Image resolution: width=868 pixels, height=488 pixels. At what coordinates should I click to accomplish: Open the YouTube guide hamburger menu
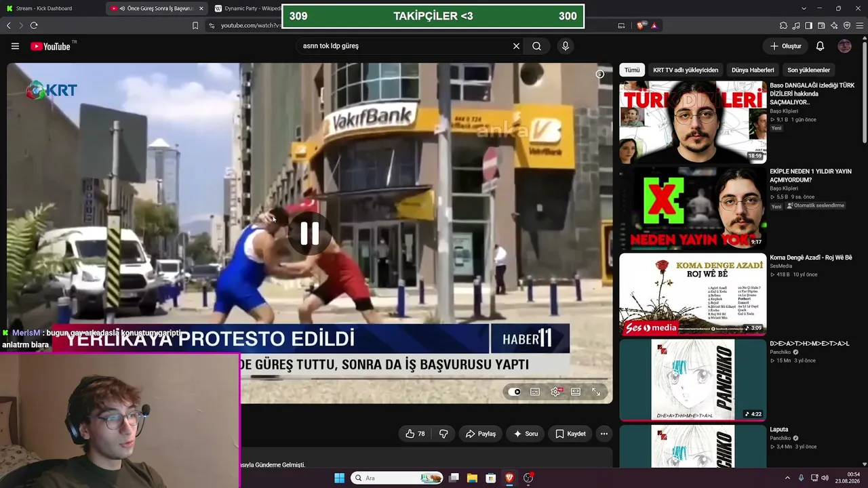15,46
